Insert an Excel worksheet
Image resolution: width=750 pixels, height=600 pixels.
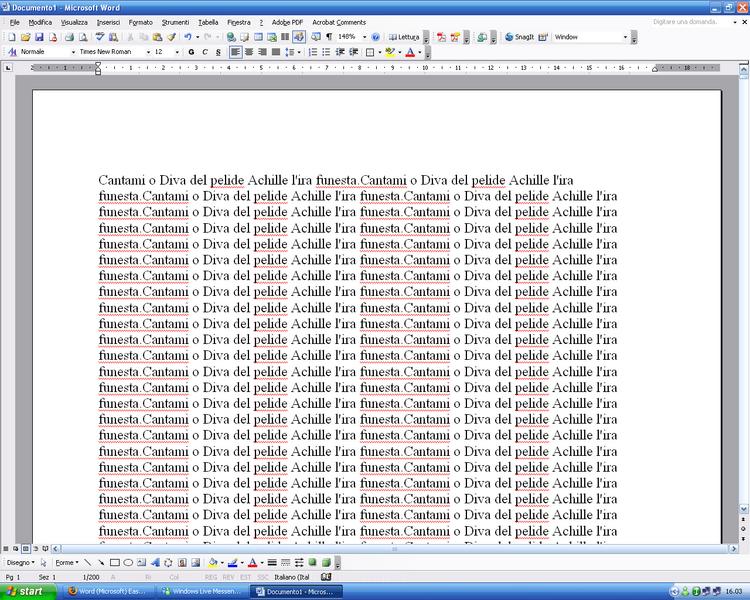coord(272,37)
